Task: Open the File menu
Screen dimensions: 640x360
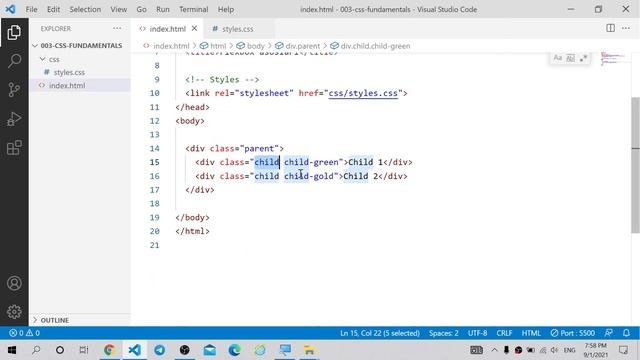Action: 31,9
